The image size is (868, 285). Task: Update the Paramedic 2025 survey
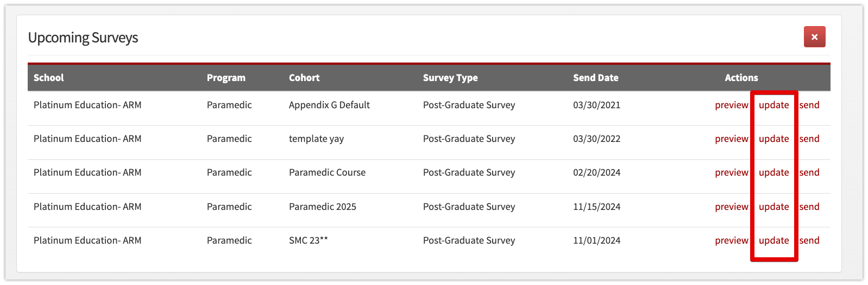point(773,207)
